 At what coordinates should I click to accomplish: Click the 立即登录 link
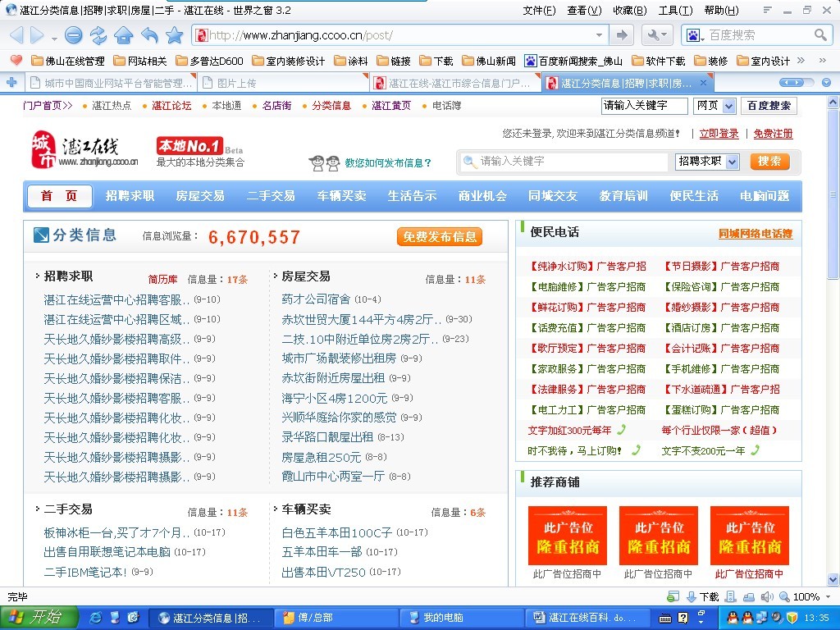pos(719,134)
